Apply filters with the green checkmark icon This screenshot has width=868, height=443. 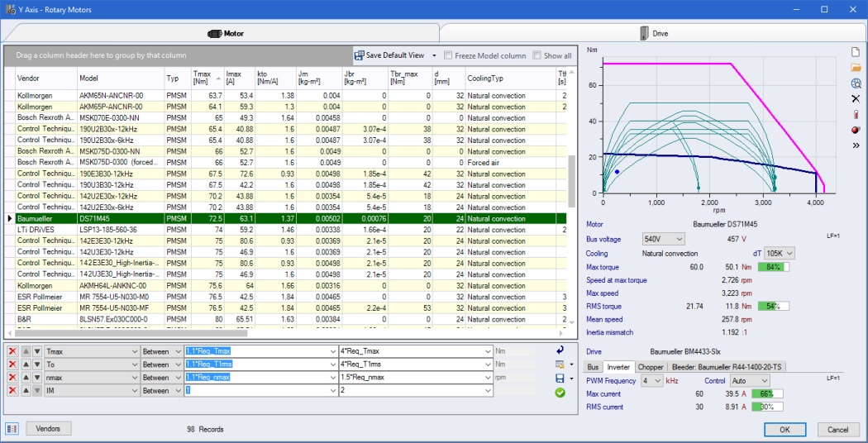click(x=560, y=392)
